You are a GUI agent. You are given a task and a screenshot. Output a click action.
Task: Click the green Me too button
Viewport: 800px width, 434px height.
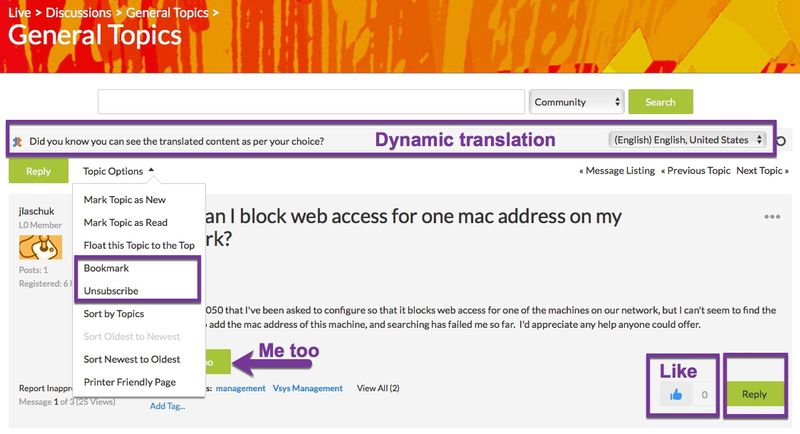[x=218, y=362]
